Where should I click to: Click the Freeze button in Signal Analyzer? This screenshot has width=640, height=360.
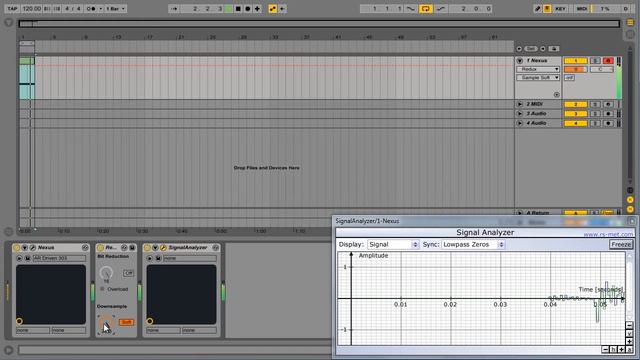point(621,244)
